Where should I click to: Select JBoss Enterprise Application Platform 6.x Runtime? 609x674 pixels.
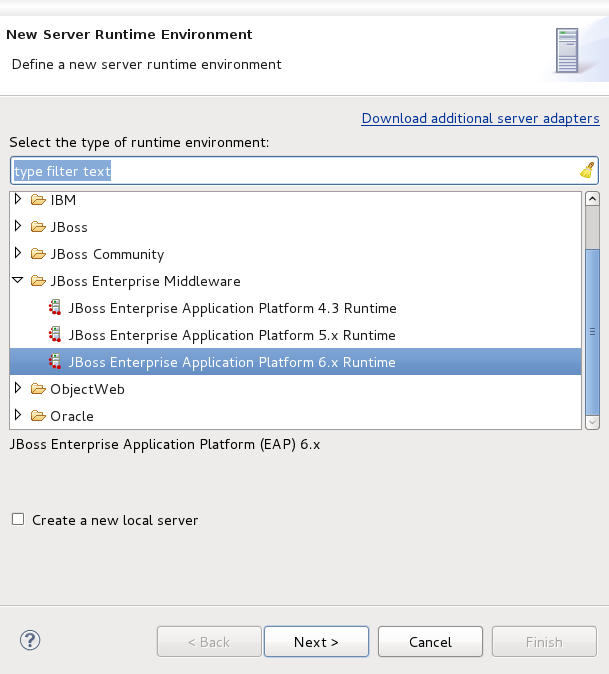click(x=232, y=362)
